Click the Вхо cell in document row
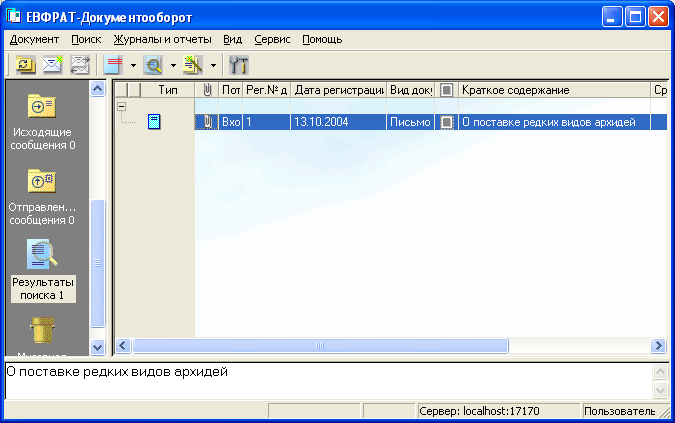Viewport: 675px width, 423px height. tap(231, 122)
